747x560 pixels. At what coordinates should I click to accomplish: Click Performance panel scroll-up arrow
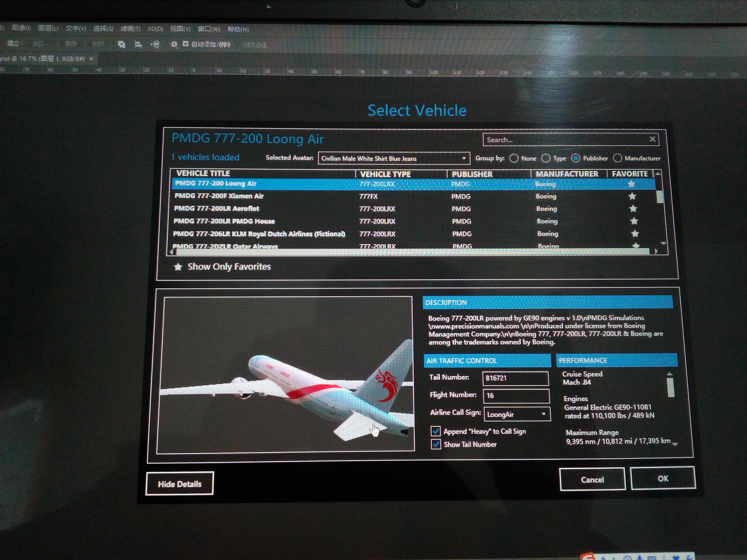(x=670, y=374)
